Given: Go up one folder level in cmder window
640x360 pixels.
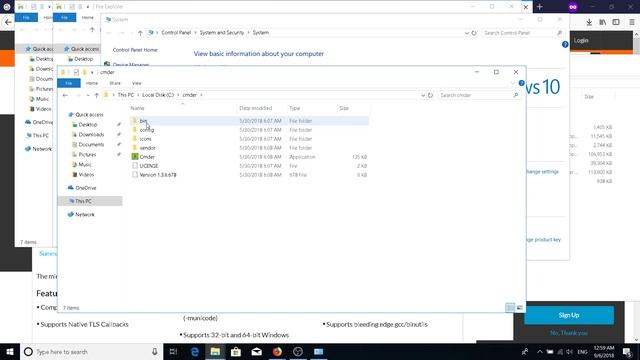Looking at the screenshot, I should point(96,95).
